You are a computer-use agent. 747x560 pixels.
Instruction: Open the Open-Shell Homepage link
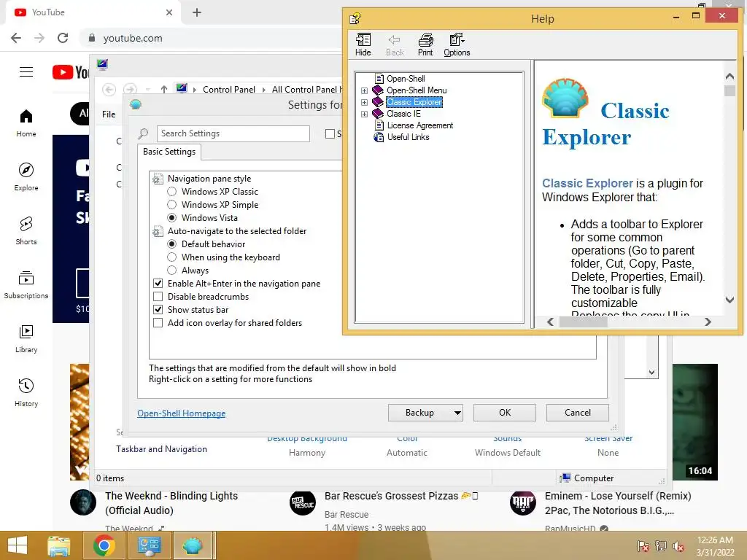point(182,413)
